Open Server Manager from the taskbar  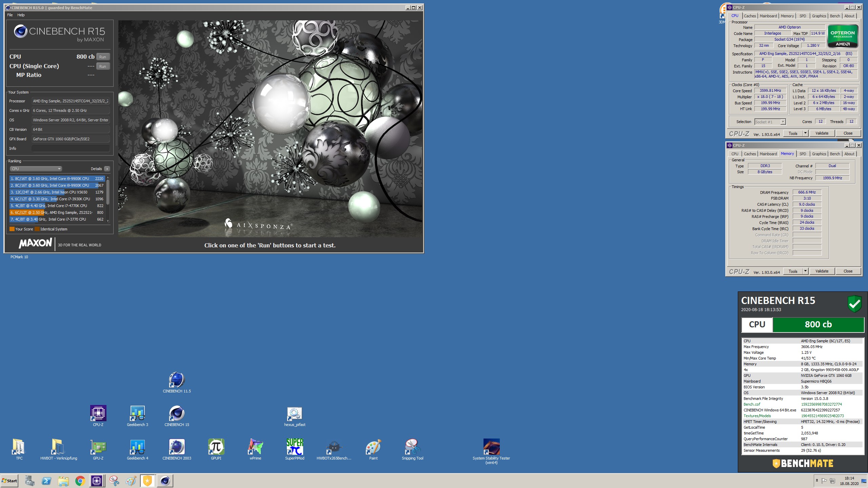(x=29, y=481)
